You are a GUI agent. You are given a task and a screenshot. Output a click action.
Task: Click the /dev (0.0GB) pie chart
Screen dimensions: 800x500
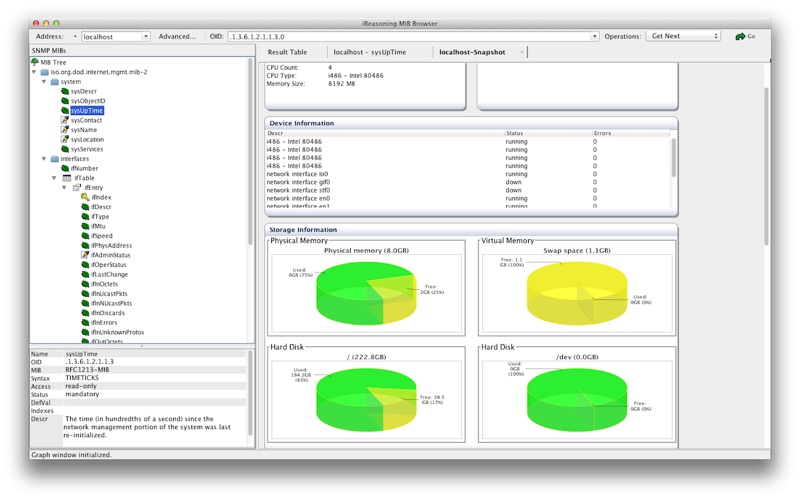[577, 400]
